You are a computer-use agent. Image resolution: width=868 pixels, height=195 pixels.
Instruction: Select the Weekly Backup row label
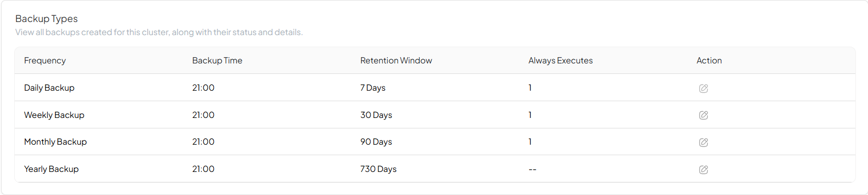[54, 115]
